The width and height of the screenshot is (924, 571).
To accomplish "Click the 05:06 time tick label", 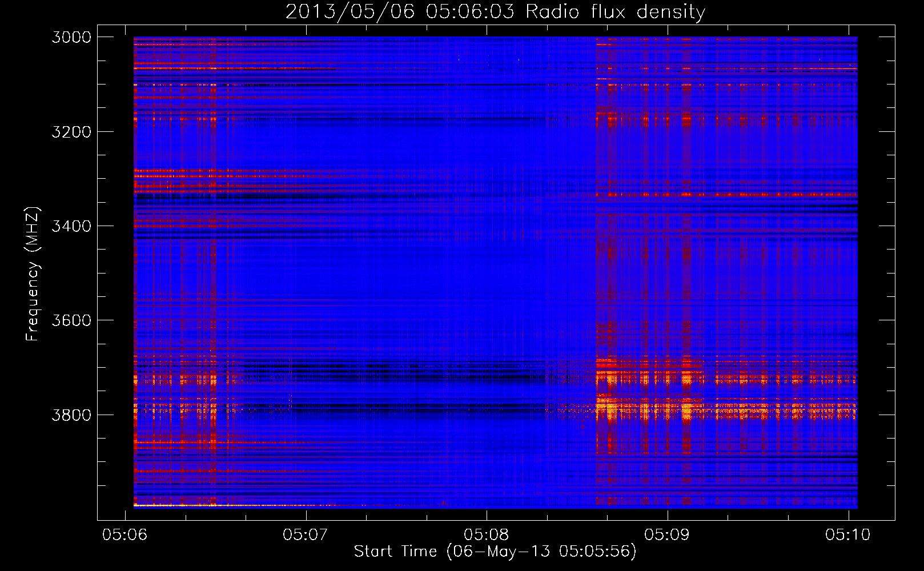I will pyautogui.click(x=124, y=534).
